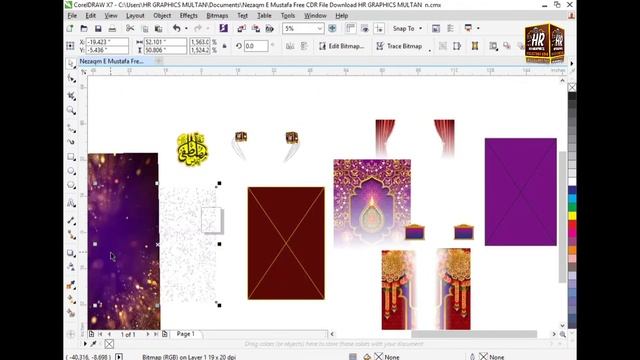Expand the application launcher dropdown arrow

pos(478,29)
